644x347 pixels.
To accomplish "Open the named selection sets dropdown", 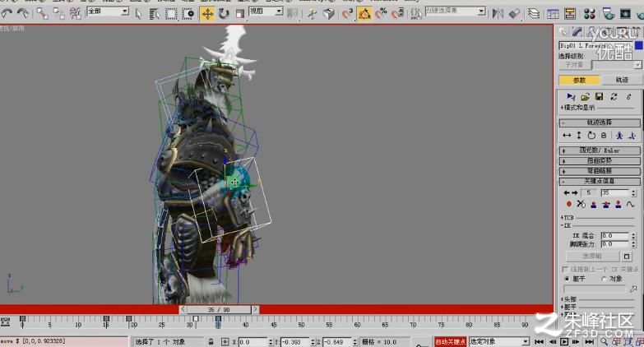I will tap(456, 11).
